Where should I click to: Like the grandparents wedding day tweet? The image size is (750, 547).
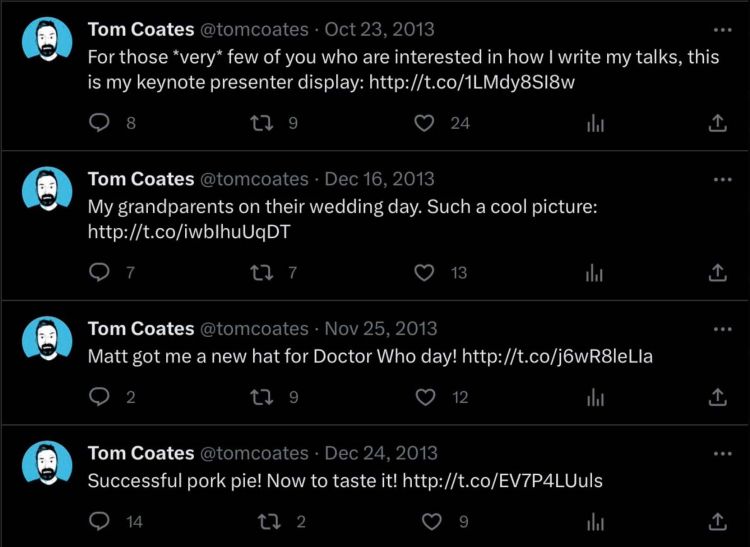click(424, 273)
